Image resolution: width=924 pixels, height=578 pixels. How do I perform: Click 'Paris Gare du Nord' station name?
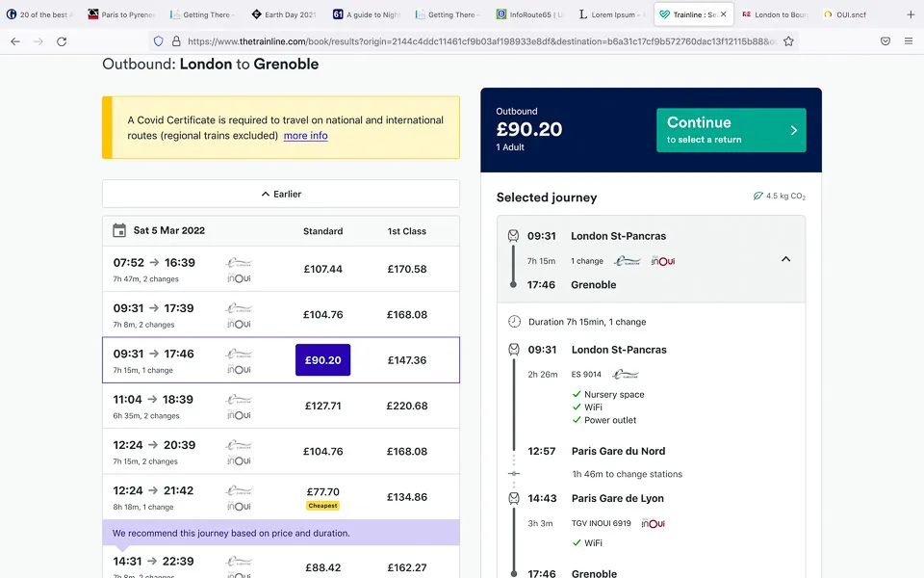click(618, 451)
